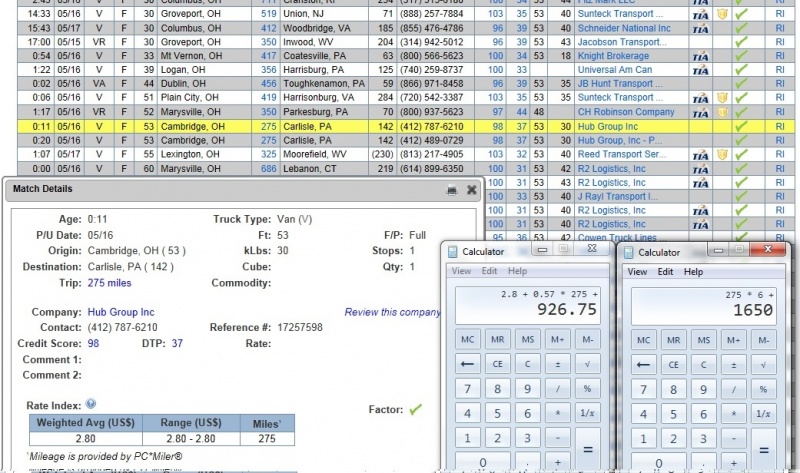800x473 pixels.
Task: Open Jacobson Transport company link
Action: click(x=622, y=42)
